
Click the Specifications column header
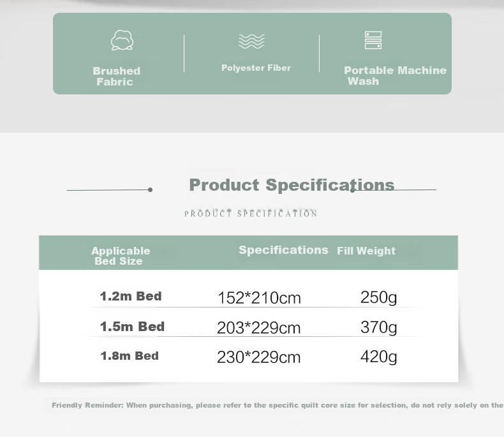click(283, 249)
